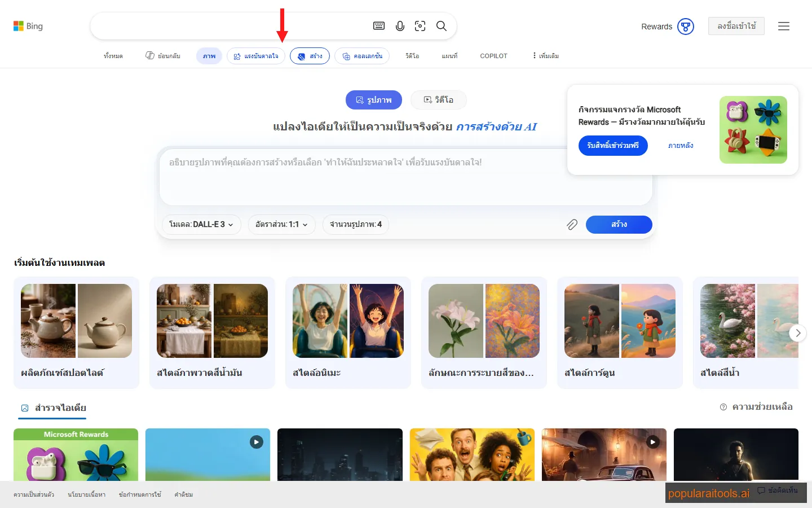Play the video thumbnail in สำรวจไอเดีย section

click(257, 442)
